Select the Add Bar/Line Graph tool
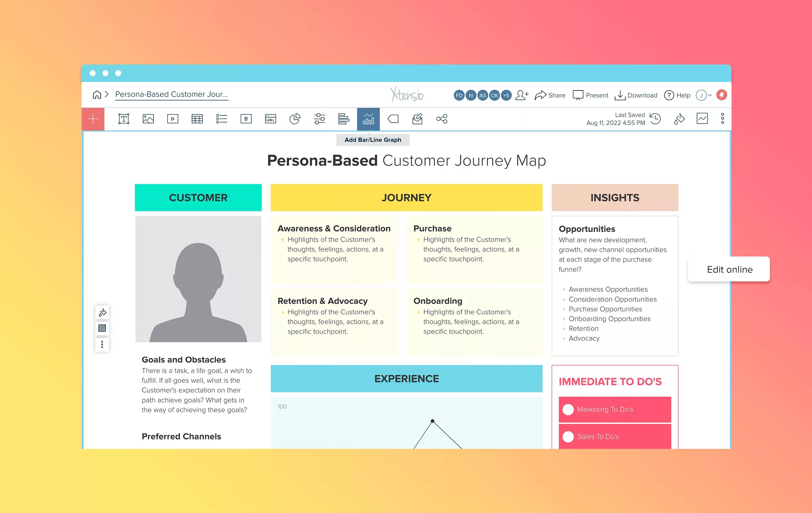This screenshot has height=513, width=812. pos(369,119)
